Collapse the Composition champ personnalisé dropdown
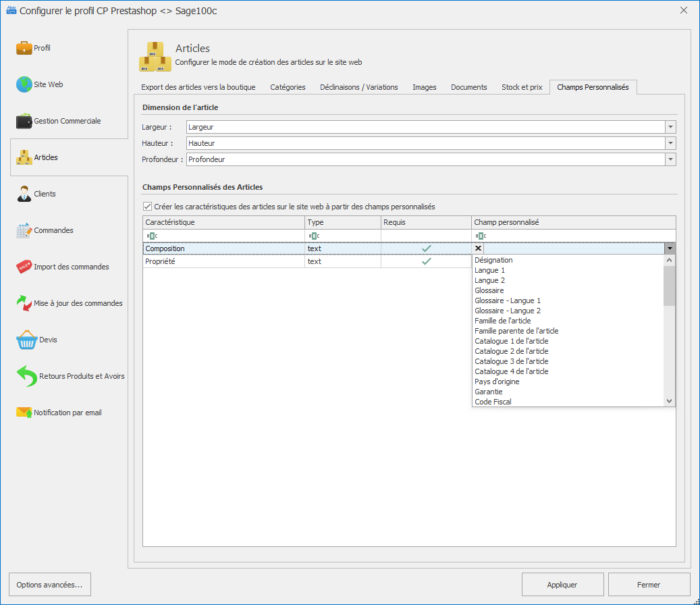The height and width of the screenshot is (605, 700). coord(670,248)
